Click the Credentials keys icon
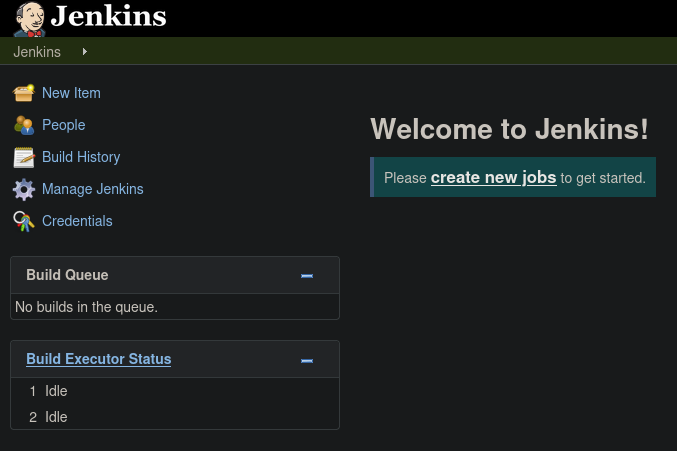The image size is (677, 451). coord(24,221)
